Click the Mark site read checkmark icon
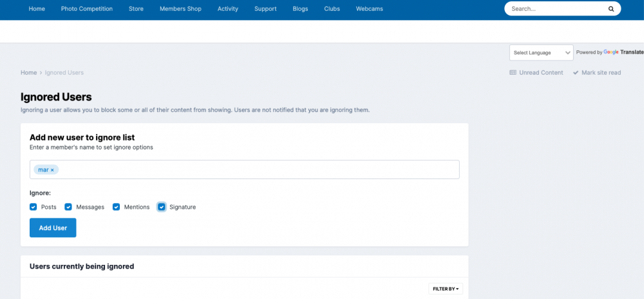Screen dimensions: 644x299 pyautogui.click(x=576, y=73)
